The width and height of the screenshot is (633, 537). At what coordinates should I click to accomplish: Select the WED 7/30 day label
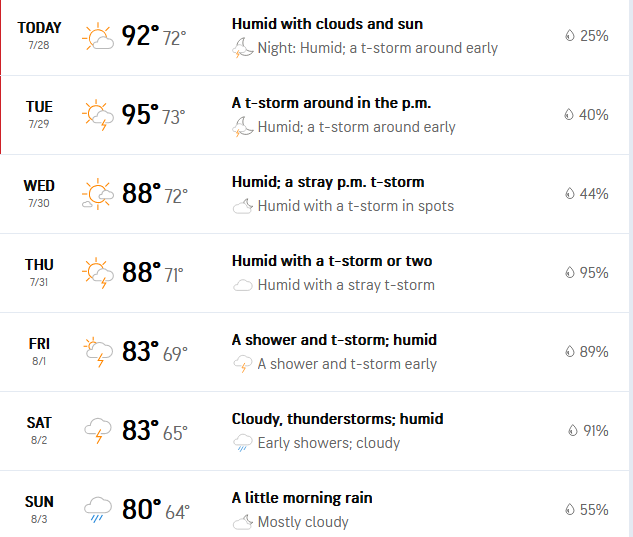coord(39,193)
